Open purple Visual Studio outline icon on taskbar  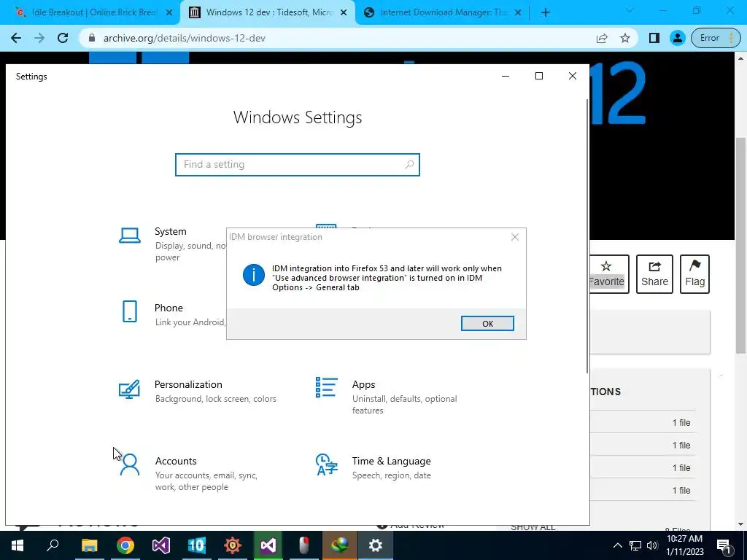tap(161, 545)
